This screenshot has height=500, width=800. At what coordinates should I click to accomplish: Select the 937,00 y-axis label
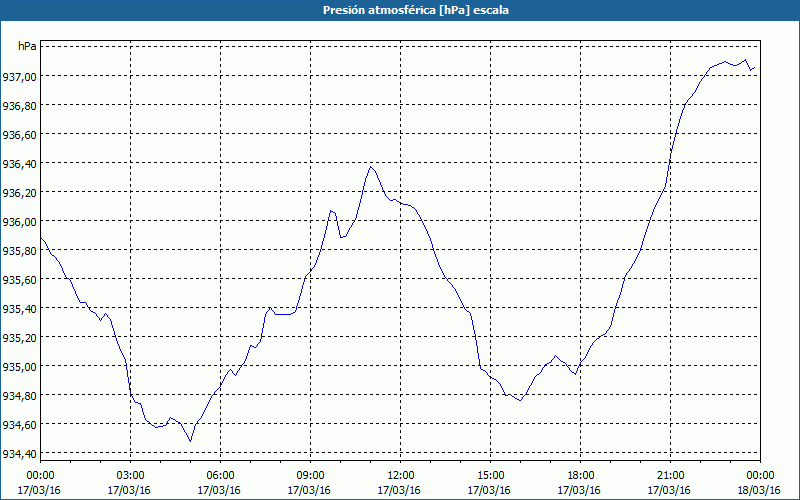tap(20, 77)
